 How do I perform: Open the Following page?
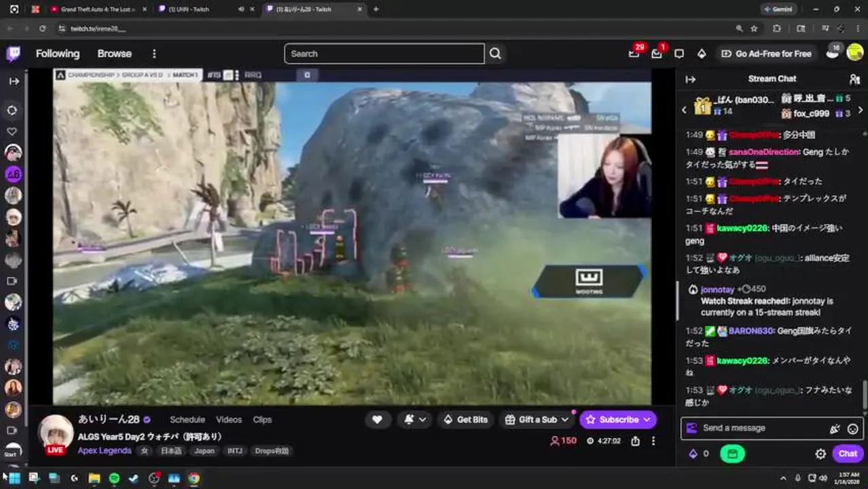(58, 54)
